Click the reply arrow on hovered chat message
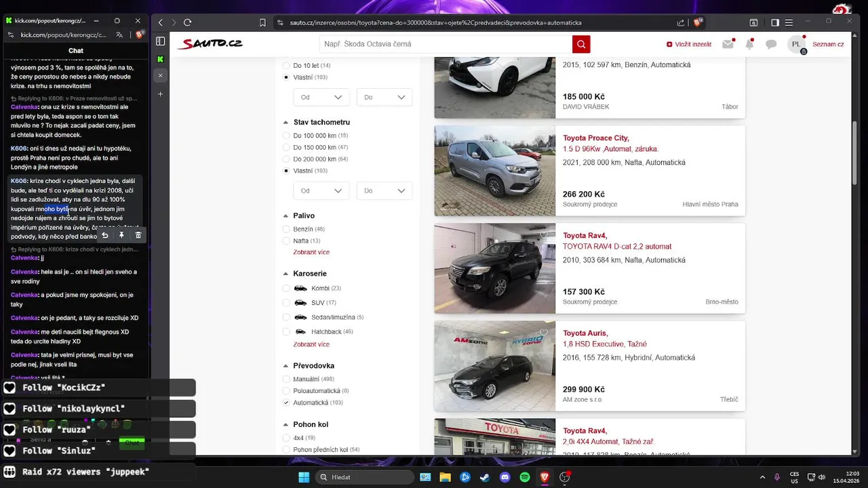This screenshot has height=488, width=868. point(105,235)
